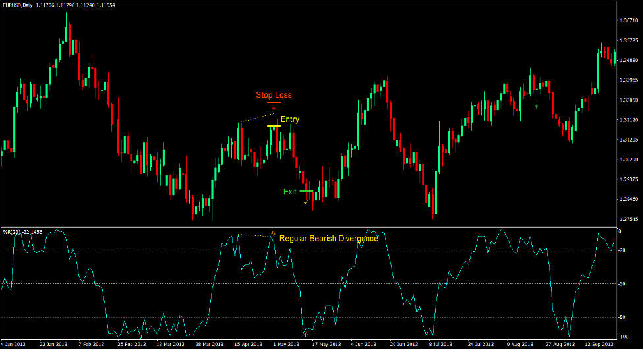This screenshot has width=644, height=350.
Task: Click price label 1.31205
Action: 629,140
